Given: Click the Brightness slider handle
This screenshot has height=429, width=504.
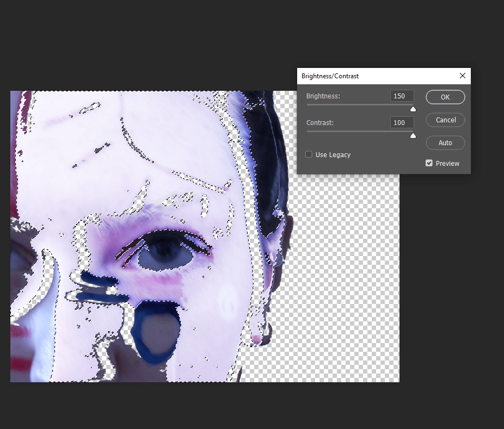Looking at the screenshot, I should coord(413,109).
